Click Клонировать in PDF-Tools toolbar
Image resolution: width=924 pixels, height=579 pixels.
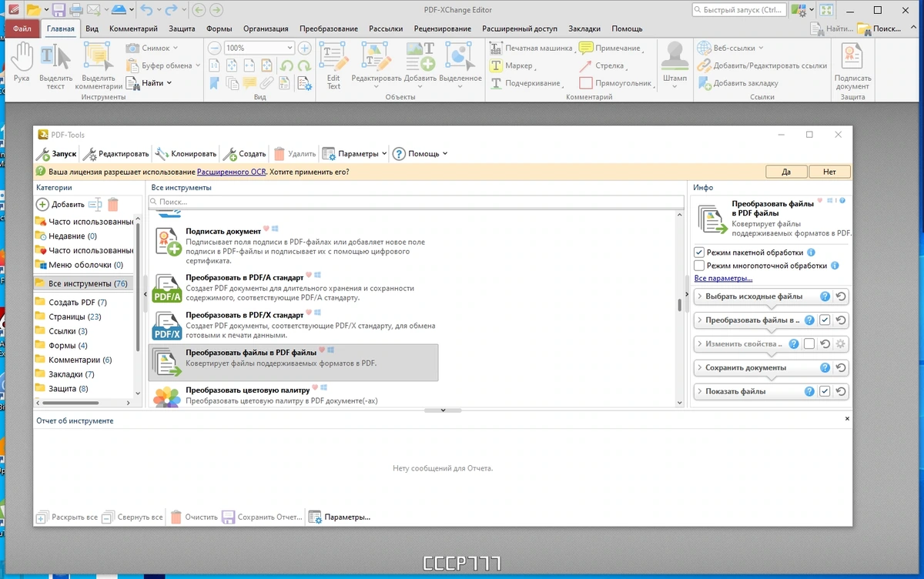186,153
